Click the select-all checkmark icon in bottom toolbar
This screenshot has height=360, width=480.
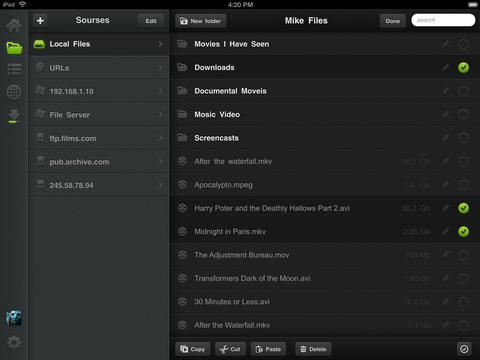(464, 349)
